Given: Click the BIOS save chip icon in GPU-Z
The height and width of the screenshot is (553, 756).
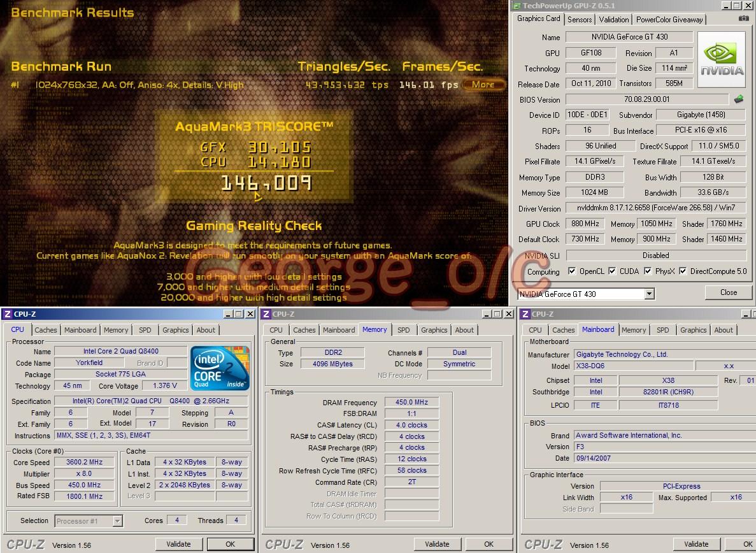Looking at the screenshot, I should [739, 99].
